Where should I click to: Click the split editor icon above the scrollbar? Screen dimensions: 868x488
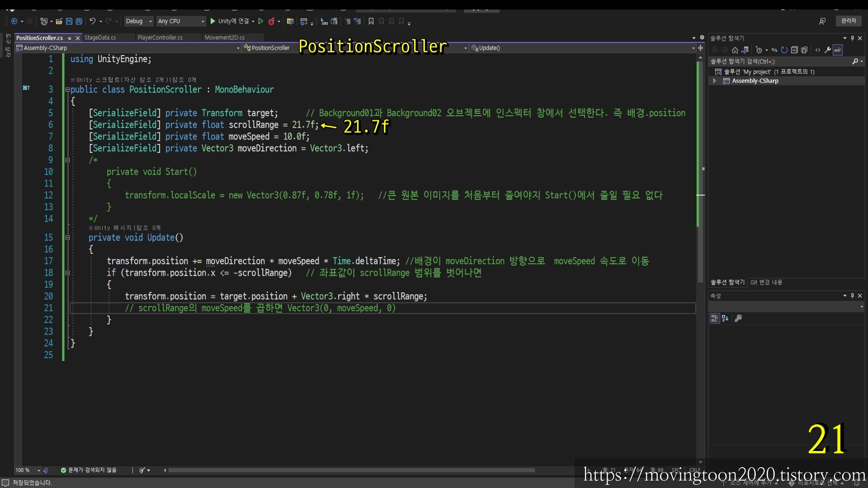700,48
